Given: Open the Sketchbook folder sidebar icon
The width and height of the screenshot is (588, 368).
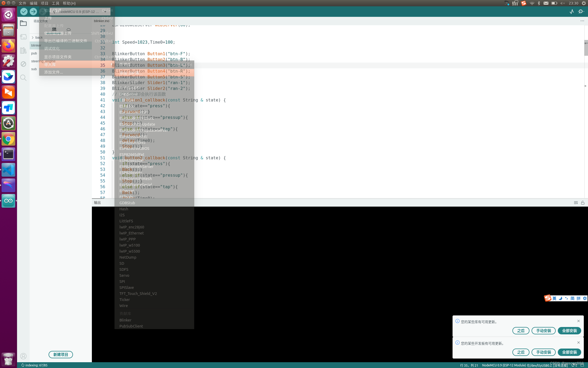Looking at the screenshot, I should pyautogui.click(x=23, y=23).
